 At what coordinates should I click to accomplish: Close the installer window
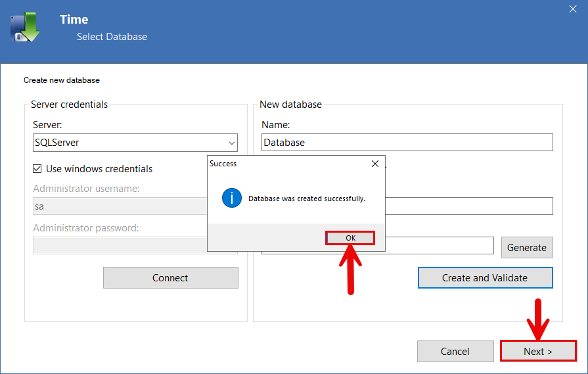tap(573, 9)
